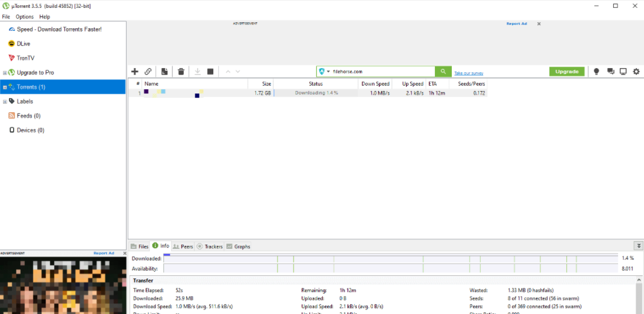Open the remote monitor icon

point(623,72)
